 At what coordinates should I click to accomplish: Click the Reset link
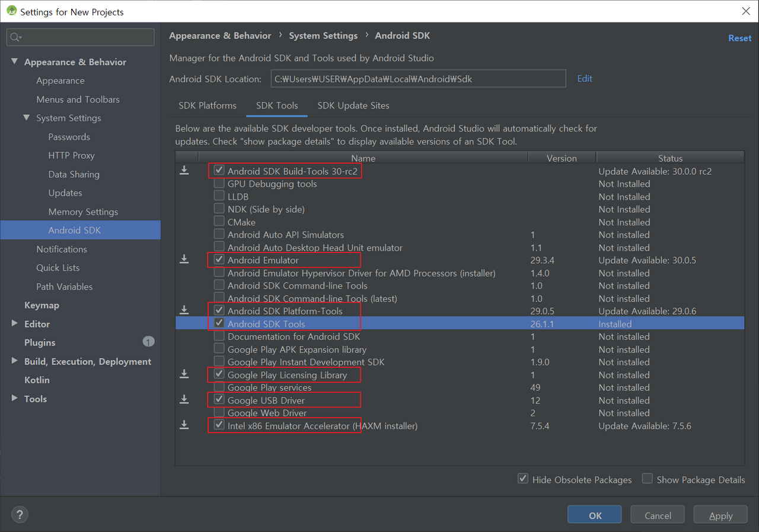(740, 38)
